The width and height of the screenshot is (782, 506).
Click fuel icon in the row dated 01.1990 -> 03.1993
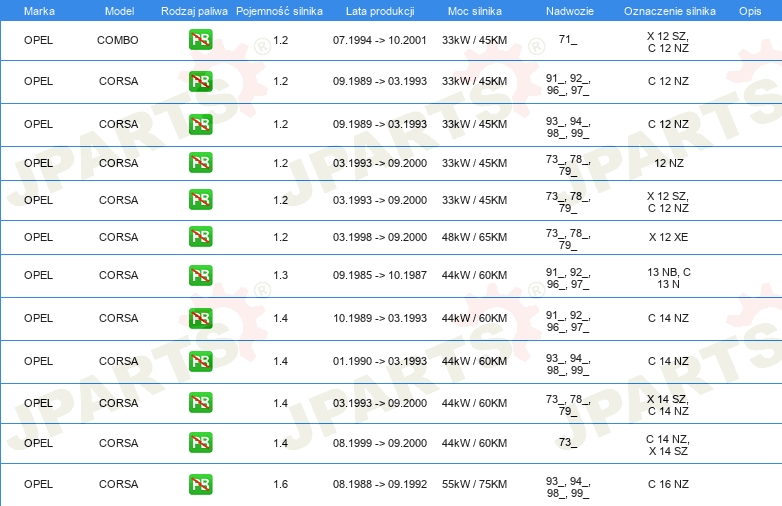click(x=200, y=361)
